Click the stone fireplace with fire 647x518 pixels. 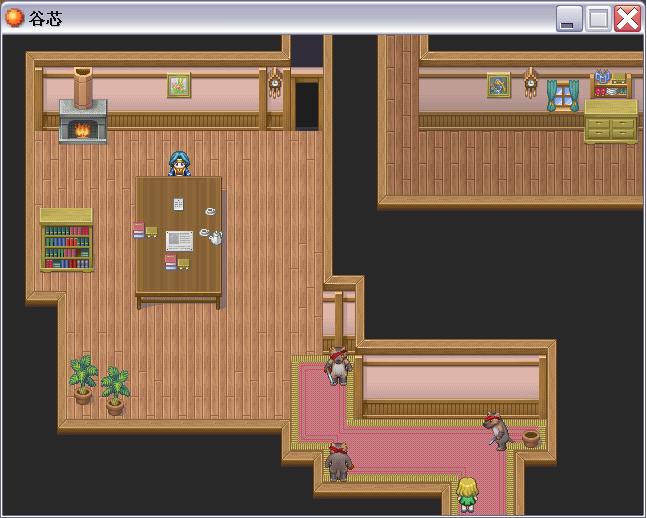click(x=83, y=106)
